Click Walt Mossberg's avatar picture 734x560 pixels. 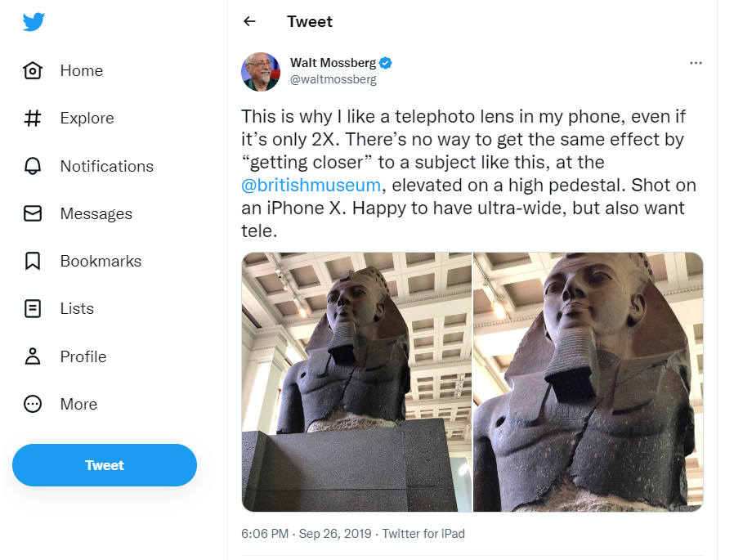[x=261, y=71]
